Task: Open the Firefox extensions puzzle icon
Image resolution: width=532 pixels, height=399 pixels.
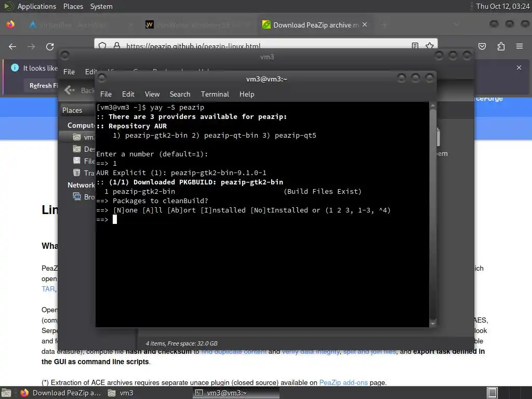Action: [x=501, y=46]
